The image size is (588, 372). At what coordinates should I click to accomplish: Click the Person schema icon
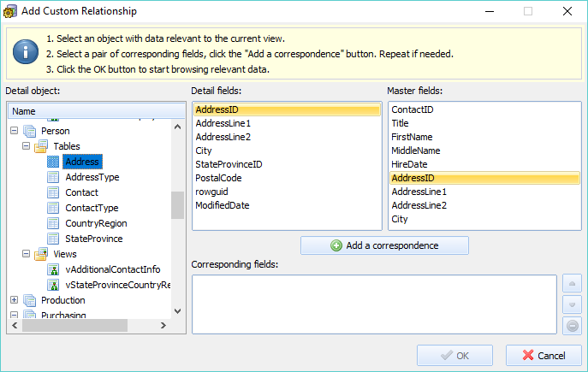(30, 131)
